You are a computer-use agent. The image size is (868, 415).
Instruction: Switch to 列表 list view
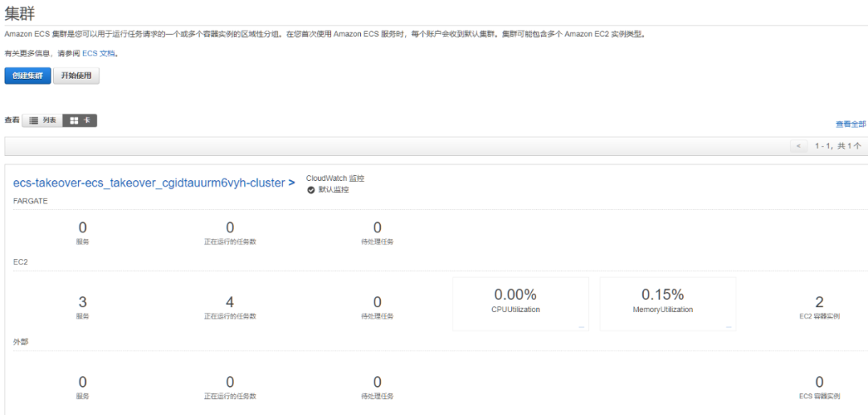click(43, 121)
